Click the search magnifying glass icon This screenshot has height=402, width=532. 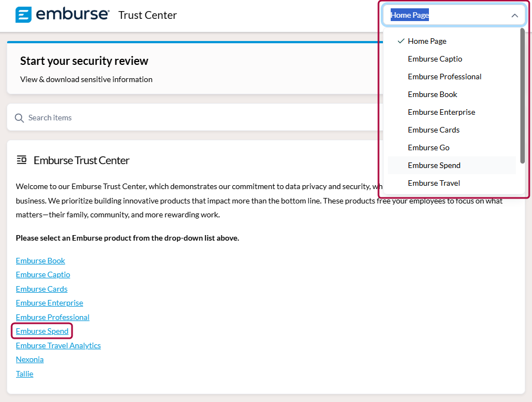click(x=19, y=118)
